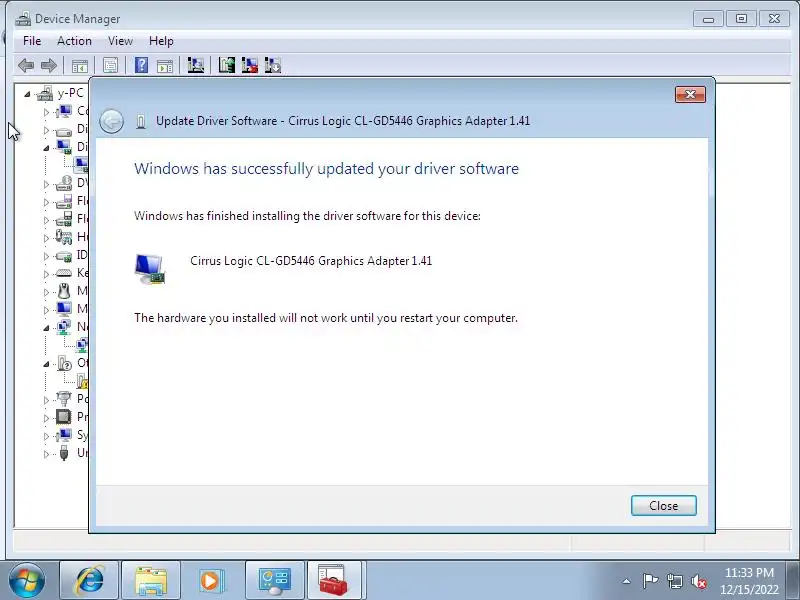Select the DVD/CD-ROM drives icon in tree
800x600 pixels.
click(x=64, y=183)
